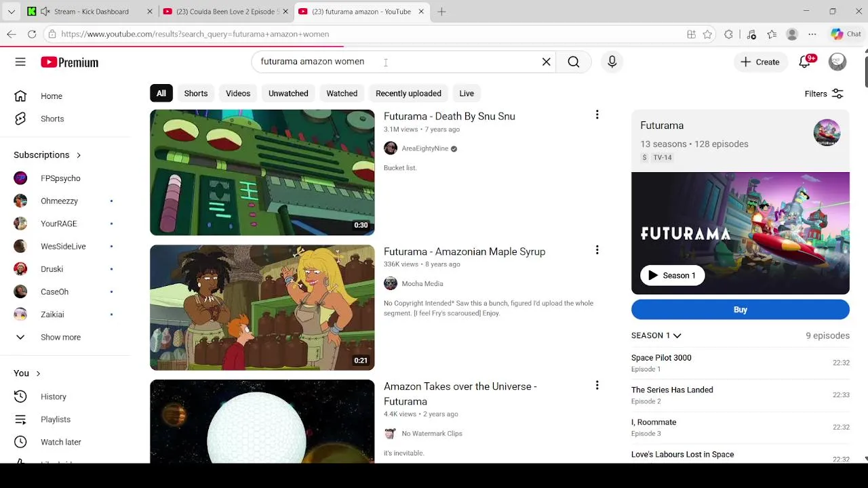Open Death By Snu Snu video thumbnail

262,172
